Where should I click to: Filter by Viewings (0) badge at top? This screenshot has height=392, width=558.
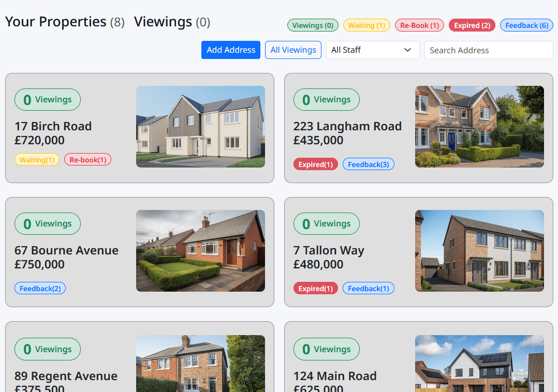click(x=313, y=25)
